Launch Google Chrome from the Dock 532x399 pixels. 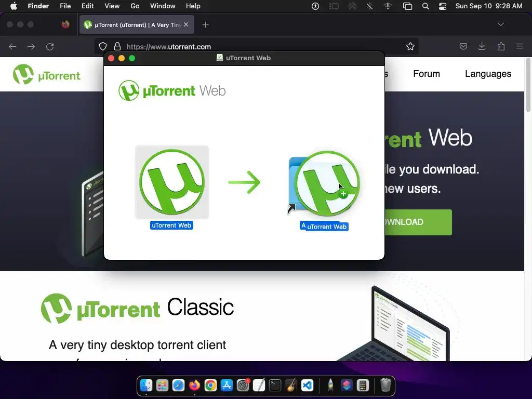[210, 385]
